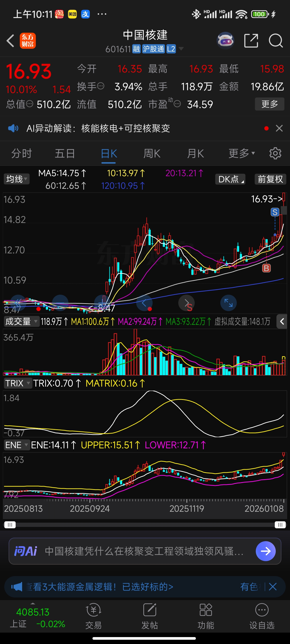Tap the 换手 info icon
290x644 pixels.
coord(101,86)
